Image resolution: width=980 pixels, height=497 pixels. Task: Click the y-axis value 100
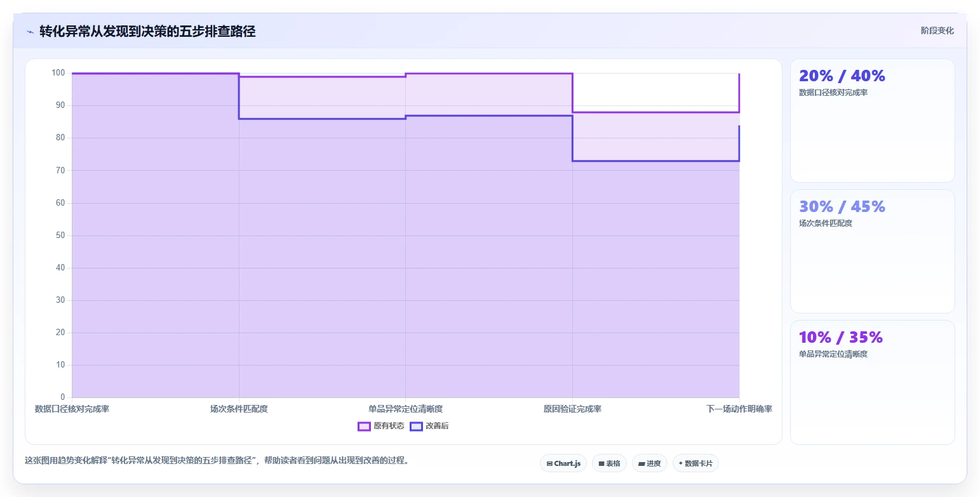[x=58, y=73]
